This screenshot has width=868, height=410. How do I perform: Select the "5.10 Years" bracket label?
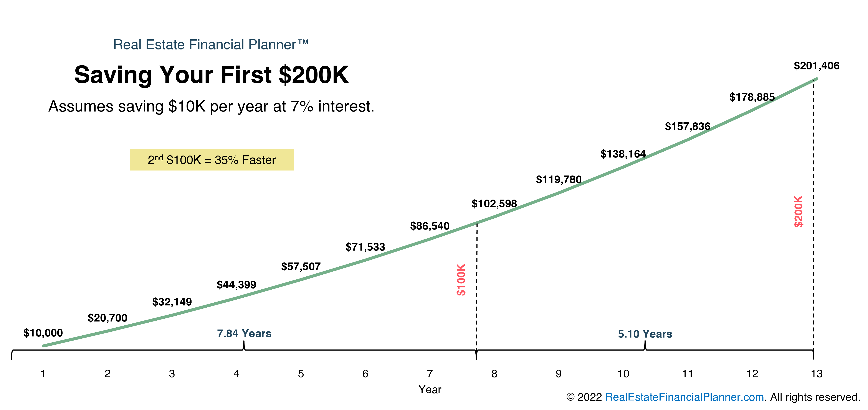pos(645,334)
